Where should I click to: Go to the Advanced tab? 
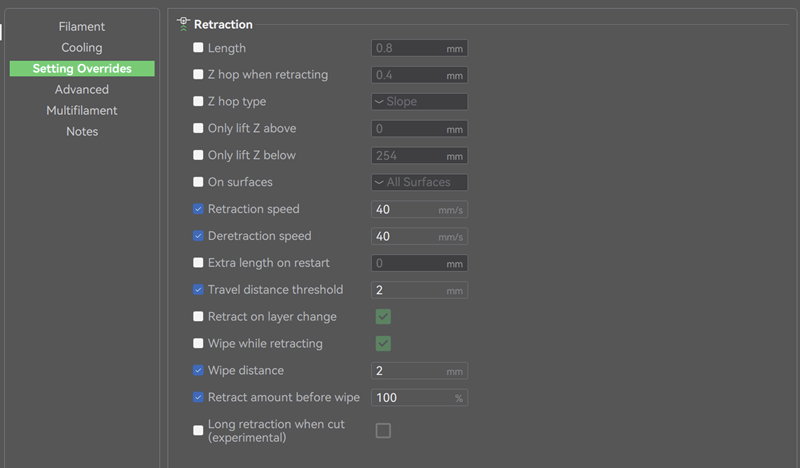tap(82, 90)
